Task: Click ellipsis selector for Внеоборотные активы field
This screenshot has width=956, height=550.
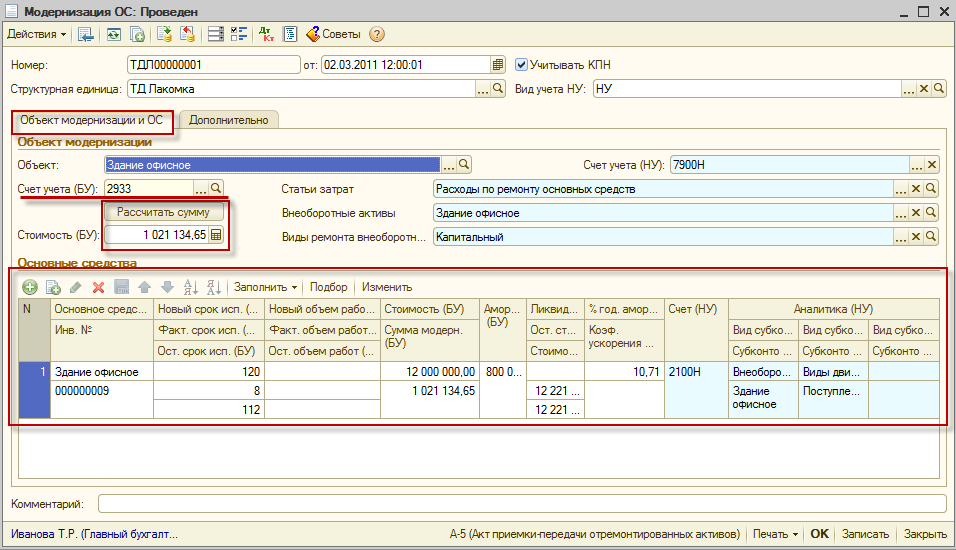Action: (x=901, y=213)
